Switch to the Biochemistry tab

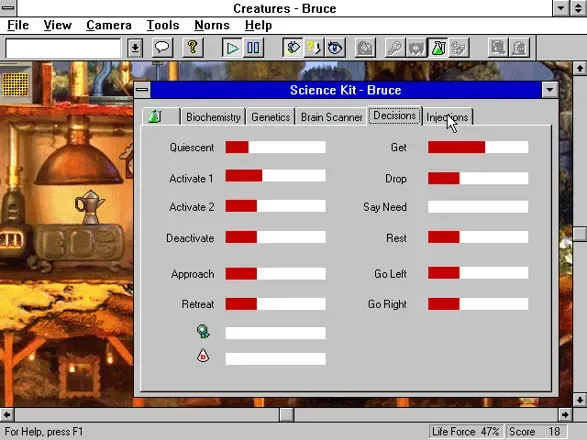(x=213, y=117)
